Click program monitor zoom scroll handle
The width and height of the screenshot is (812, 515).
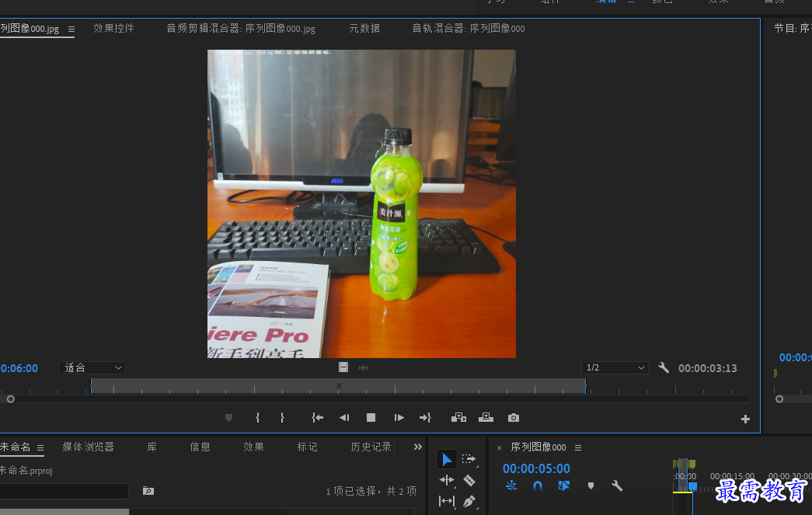click(779, 399)
